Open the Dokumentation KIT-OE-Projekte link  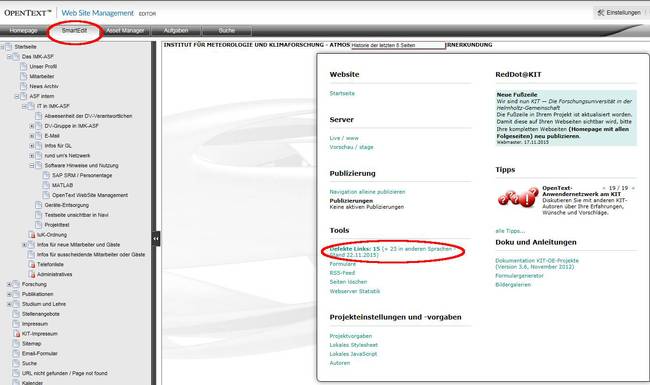pos(537,264)
